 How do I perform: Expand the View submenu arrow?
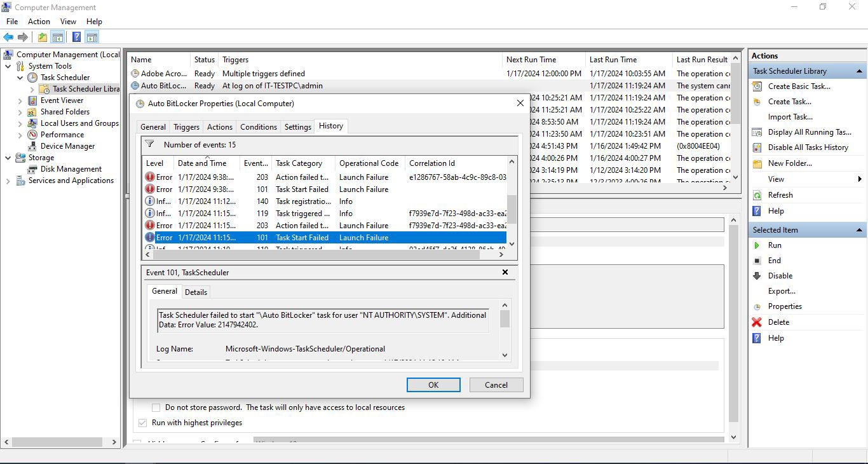tap(859, 179)
